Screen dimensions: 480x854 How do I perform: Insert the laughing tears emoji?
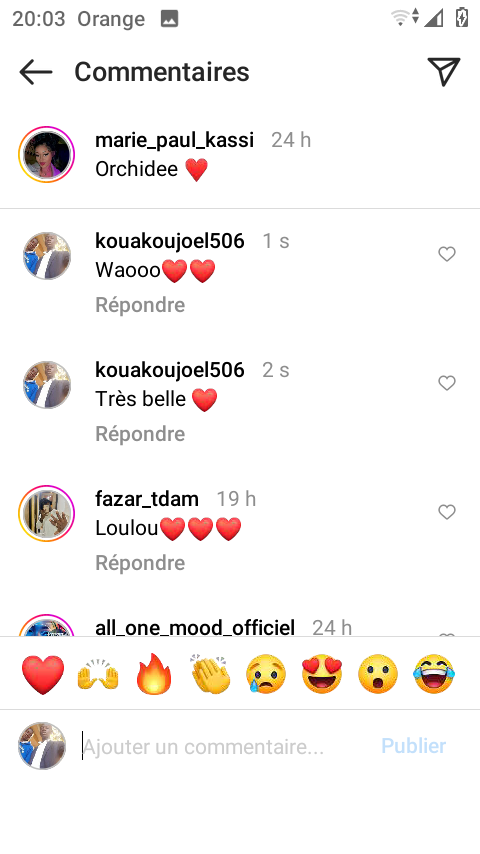(x=434, y=674)
